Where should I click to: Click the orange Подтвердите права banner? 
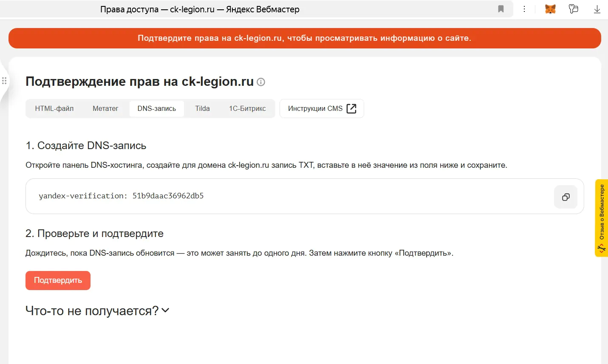click(305, 38)
